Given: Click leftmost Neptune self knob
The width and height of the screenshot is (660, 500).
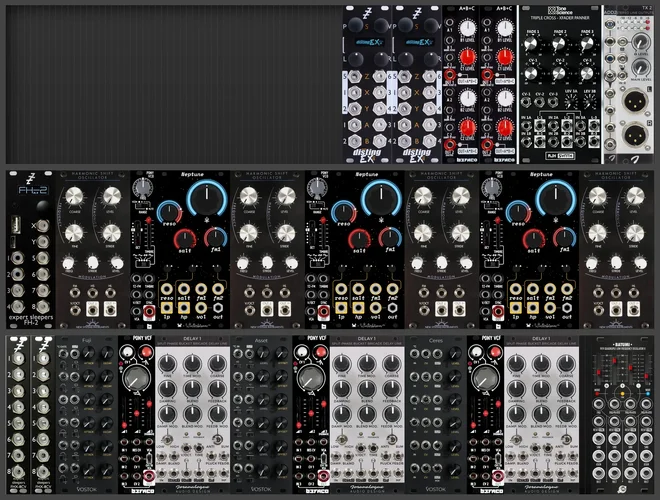Looking at the screenshot, I should [x=185, y=239].
